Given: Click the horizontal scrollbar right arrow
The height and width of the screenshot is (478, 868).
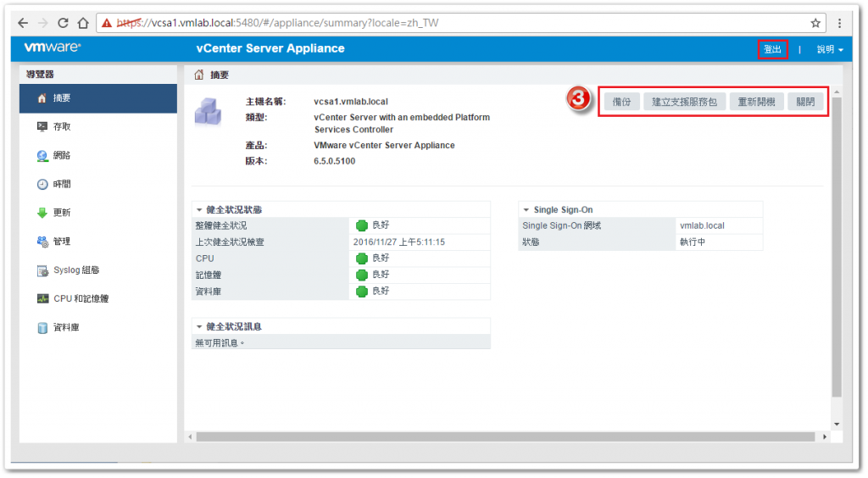Looking at the screenshot, I should coord(825,437).
